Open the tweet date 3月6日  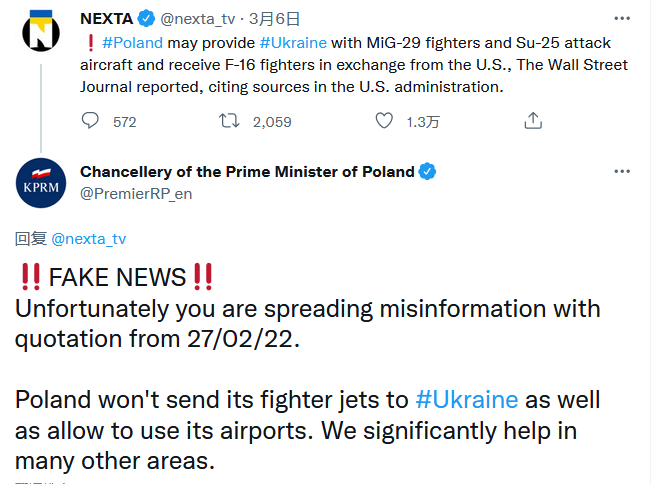click(x=274, y=19)
